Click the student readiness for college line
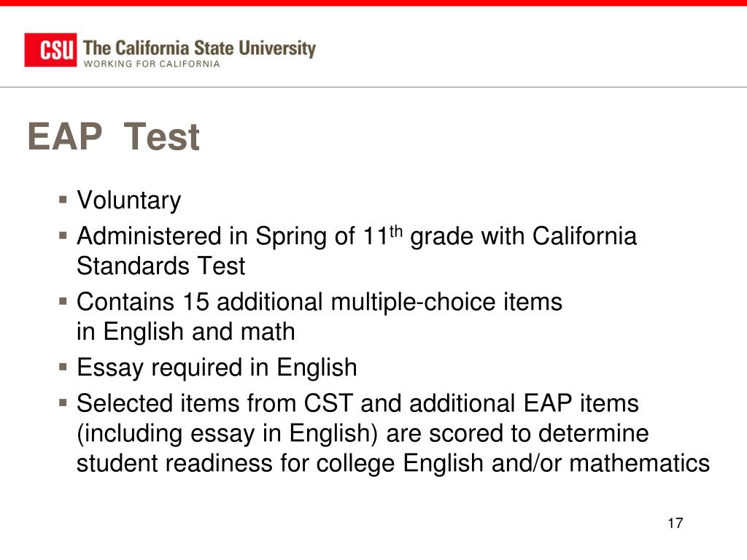The image size is (747, 560). pos(393,463)
